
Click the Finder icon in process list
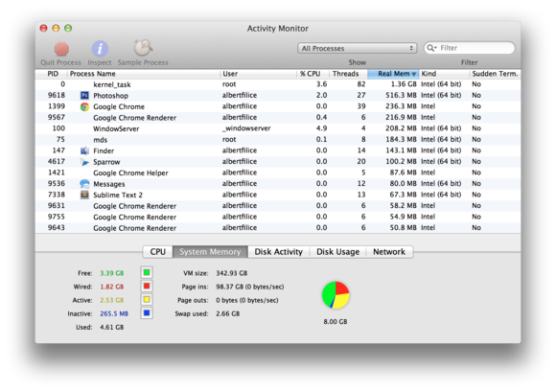point(84,150)
